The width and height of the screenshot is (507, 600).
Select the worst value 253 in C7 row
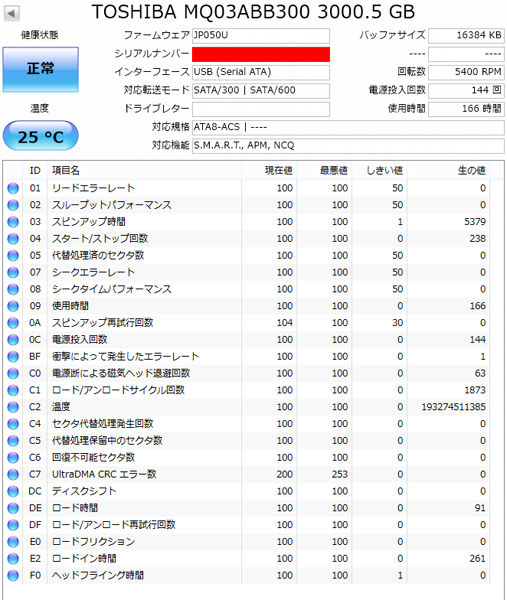pos(339,474)
